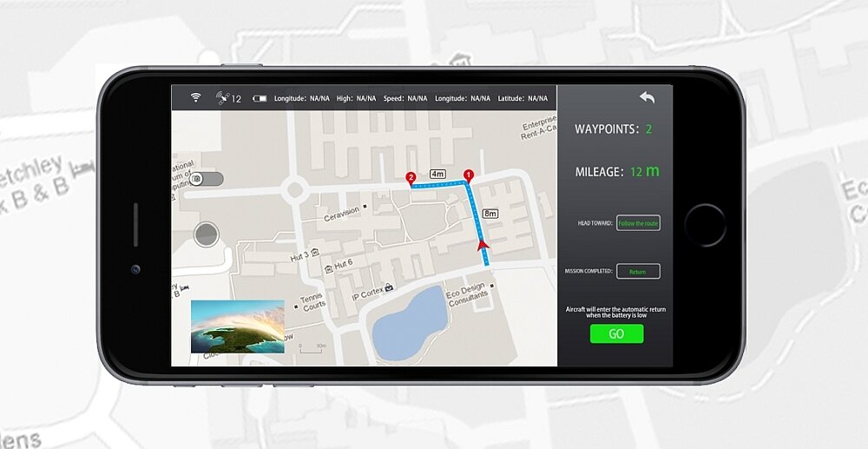Select waypoint marker 1 on map
The image size is (868, 449).
tap(469, 175)
